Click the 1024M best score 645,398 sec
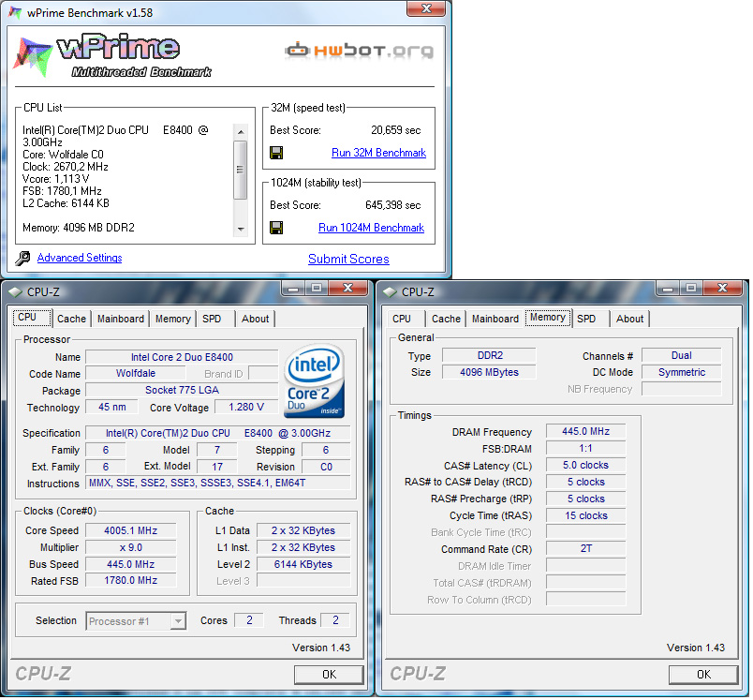 [x=392, y=205]
